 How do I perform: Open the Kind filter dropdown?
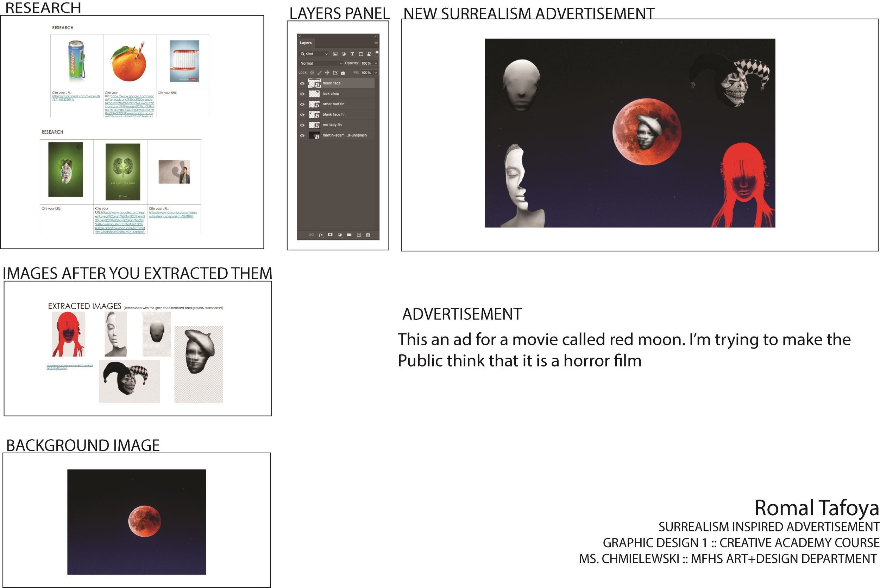tap(314, 54)
